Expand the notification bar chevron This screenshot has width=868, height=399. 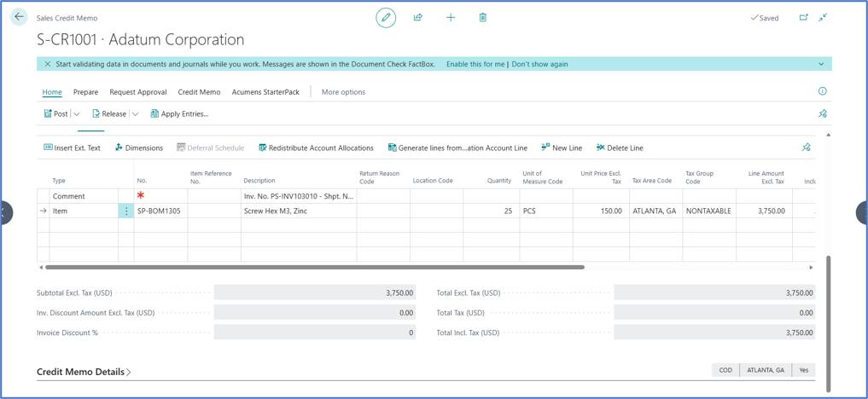821,64
